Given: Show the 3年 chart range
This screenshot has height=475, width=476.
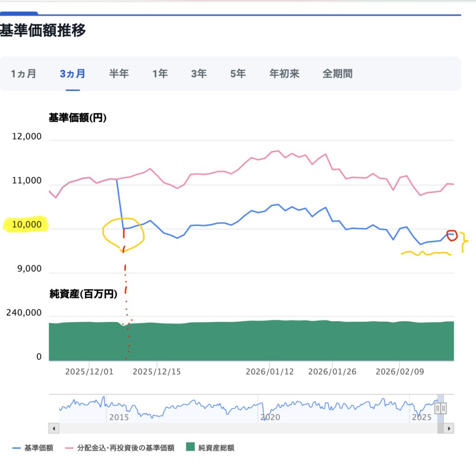Looking at the screenshot, I should [x=198, y=73].
